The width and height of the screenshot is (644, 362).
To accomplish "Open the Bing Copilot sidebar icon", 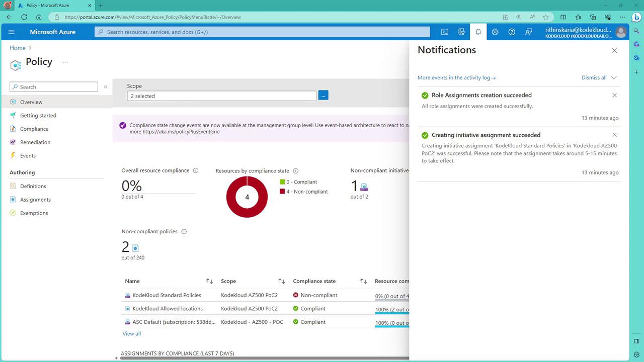I will pos(636,17).
